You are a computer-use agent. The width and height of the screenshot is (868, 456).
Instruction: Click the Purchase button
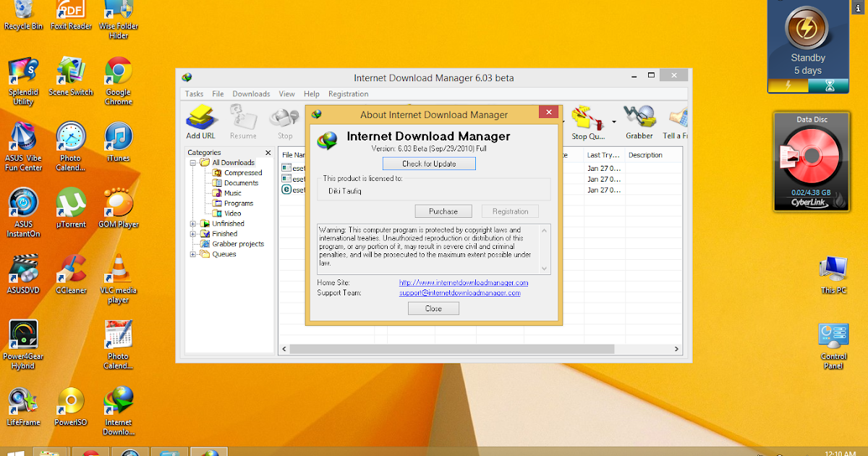tap(443, 211)
